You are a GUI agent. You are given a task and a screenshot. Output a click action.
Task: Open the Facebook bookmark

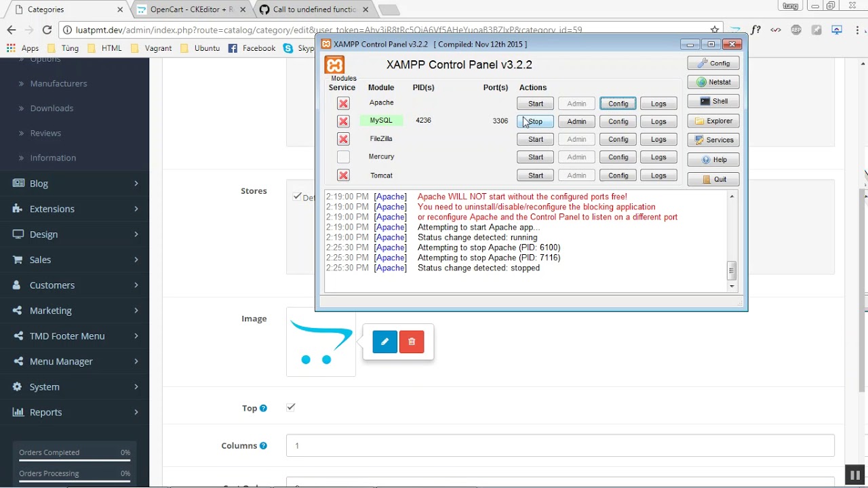tap(252, 48)
